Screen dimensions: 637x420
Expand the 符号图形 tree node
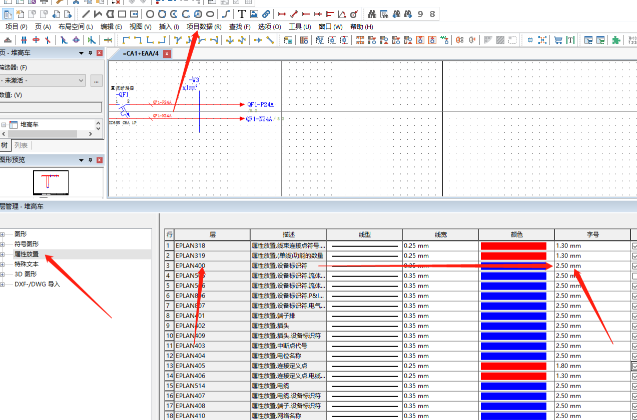(x=5, y=244)
